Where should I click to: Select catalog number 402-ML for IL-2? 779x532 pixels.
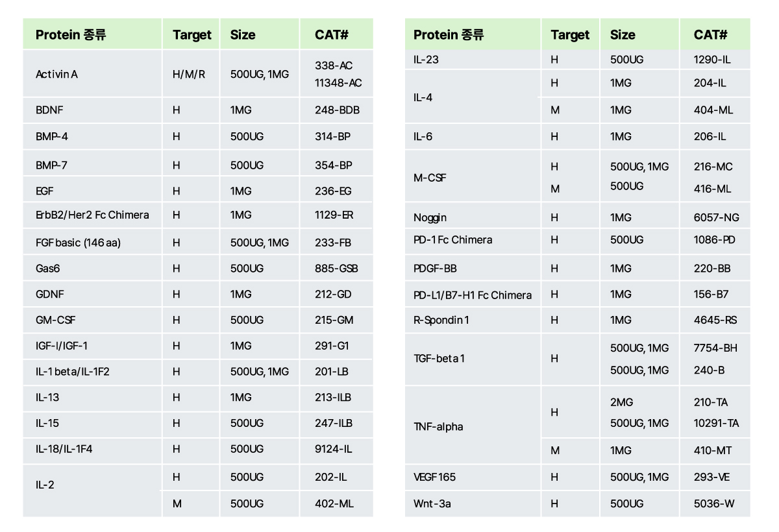(x=334, y=503)
